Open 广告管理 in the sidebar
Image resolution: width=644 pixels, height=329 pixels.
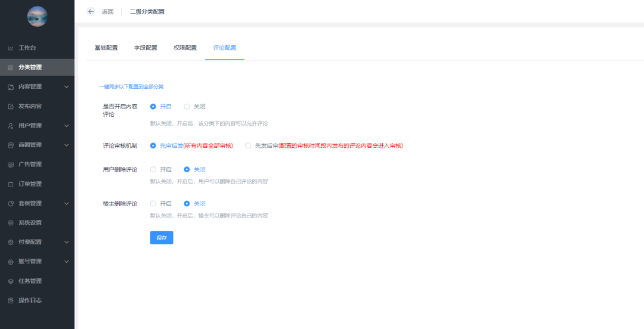(37, 164)
